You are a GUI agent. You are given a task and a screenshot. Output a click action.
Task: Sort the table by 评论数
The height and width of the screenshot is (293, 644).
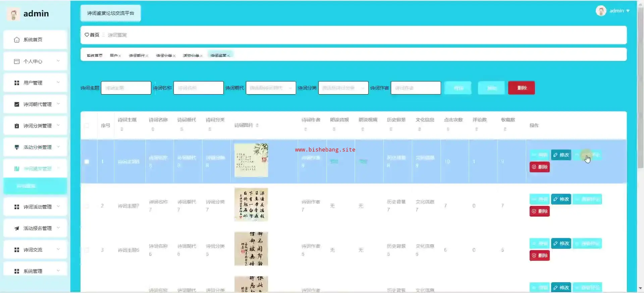[476, 129]
